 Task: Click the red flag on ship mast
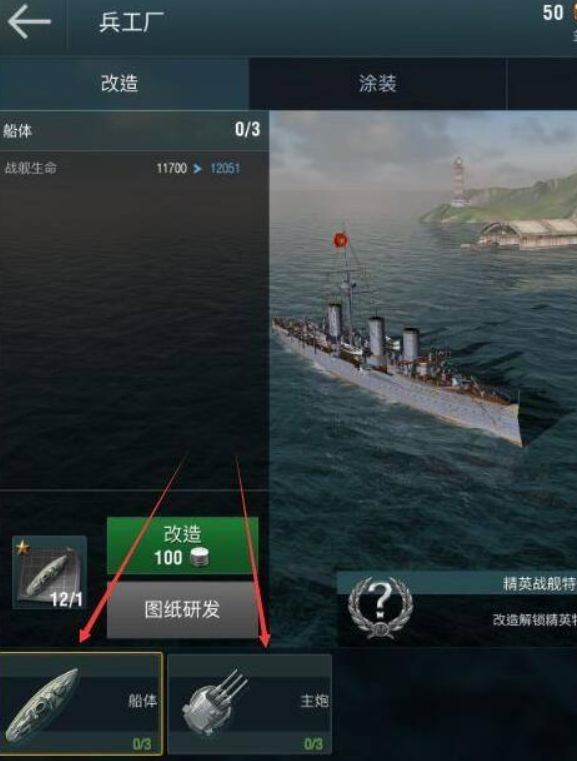341,239
